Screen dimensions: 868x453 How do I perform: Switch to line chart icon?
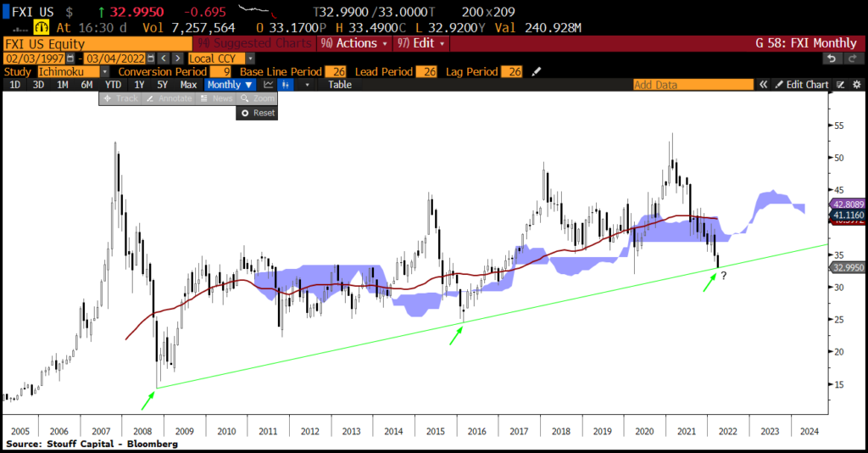click(269, 85)
